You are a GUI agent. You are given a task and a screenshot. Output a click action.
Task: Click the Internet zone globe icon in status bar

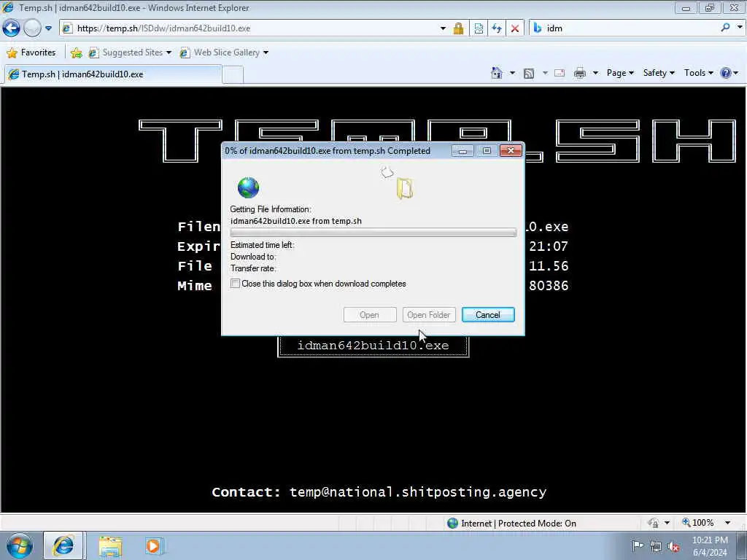tap(452, 524)
